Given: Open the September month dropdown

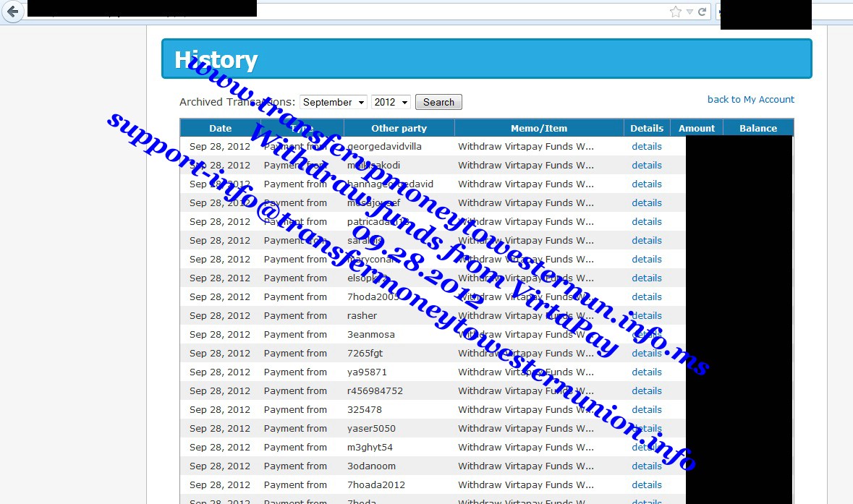Looking at the screenshot, I should [333, 102].
